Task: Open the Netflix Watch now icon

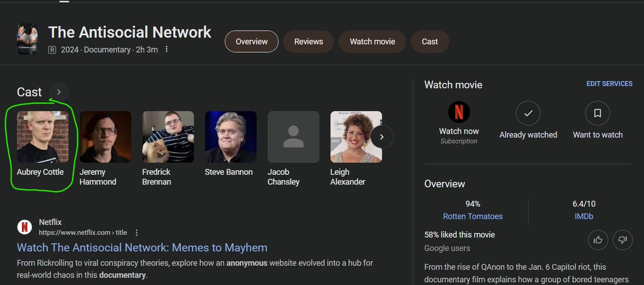Action: click(x=459, y=113)
